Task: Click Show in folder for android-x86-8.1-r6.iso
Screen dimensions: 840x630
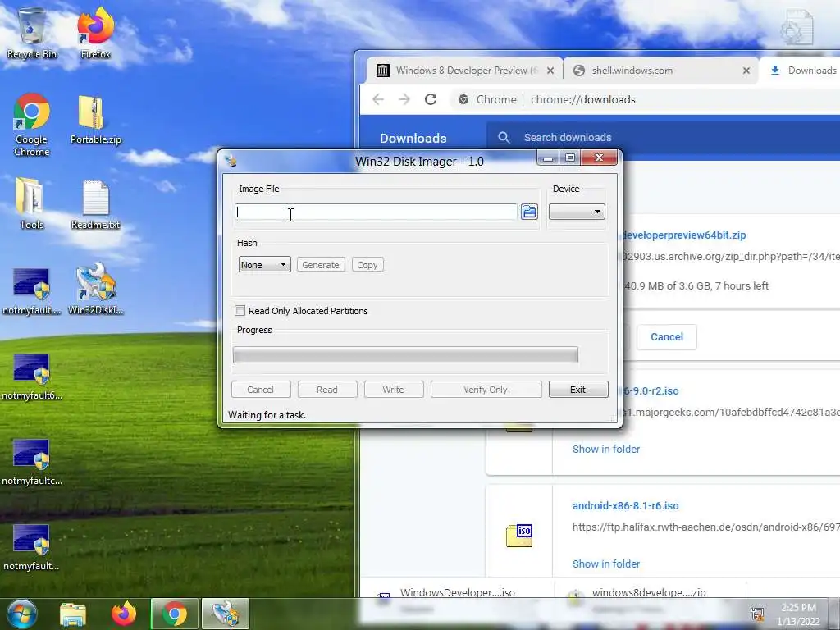Action: click(606, 564)
